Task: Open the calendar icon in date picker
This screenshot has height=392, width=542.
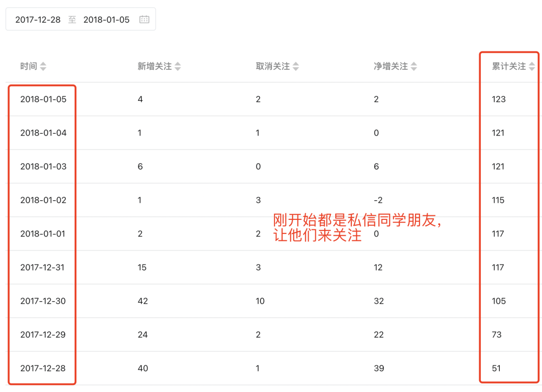Action: 144,20
